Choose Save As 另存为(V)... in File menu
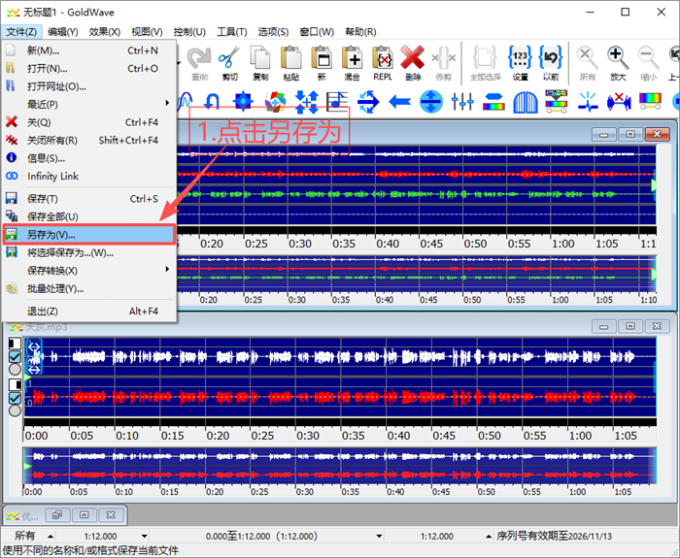This screenshot has width=680, height=558. tap(89, 235)
